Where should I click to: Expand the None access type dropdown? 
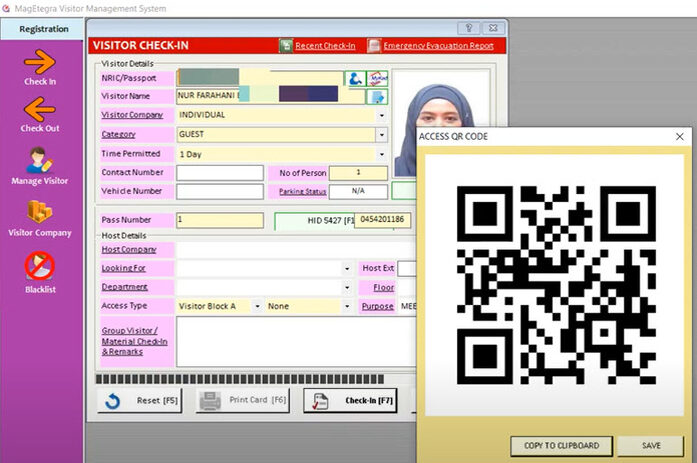click(x=347, y=306)
